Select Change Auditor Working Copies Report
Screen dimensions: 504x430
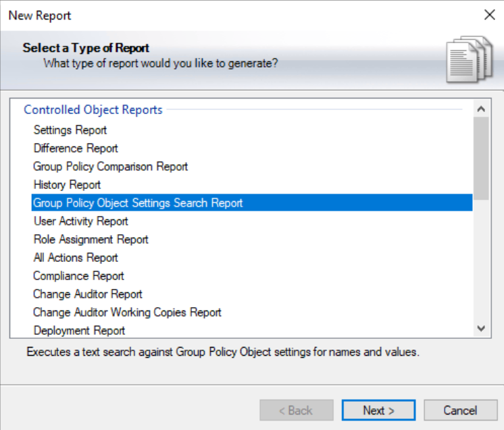pos(128,313)
